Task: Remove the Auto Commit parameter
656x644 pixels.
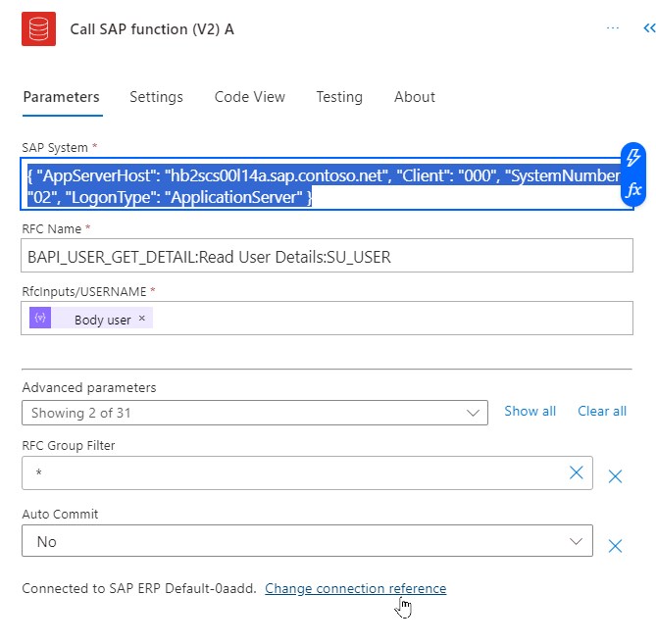Action: 615,546
